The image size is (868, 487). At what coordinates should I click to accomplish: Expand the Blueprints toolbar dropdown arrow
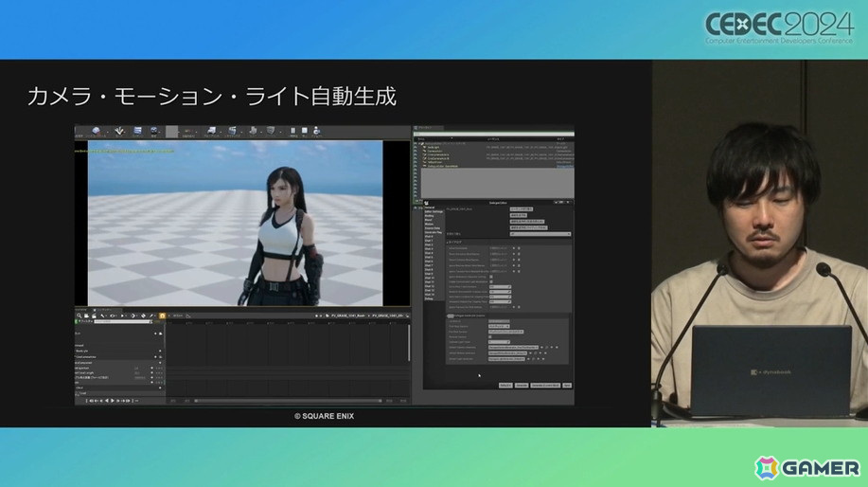click(221, 133)
